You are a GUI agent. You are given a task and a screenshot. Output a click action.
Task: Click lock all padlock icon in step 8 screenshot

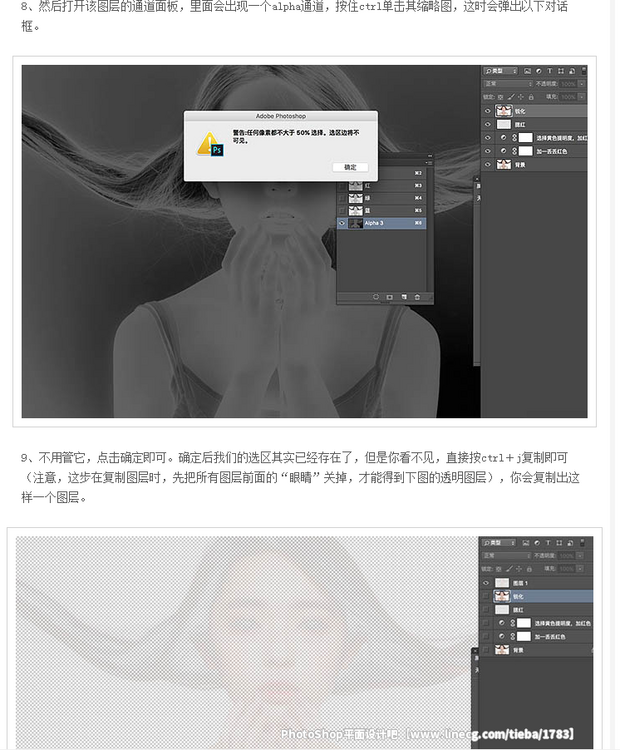tap(531, 97)
